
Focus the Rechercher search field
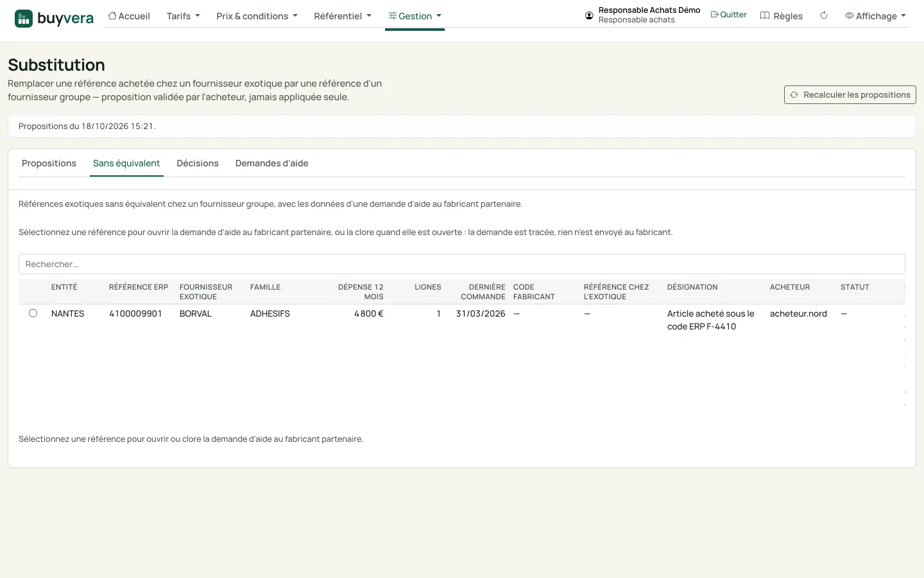coord(462,264)
